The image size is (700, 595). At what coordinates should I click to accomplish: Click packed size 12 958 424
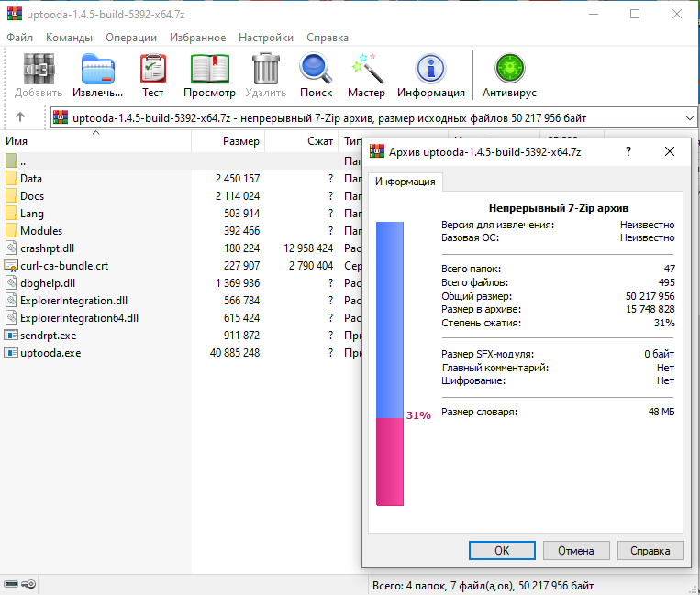[x=308, y=248]
